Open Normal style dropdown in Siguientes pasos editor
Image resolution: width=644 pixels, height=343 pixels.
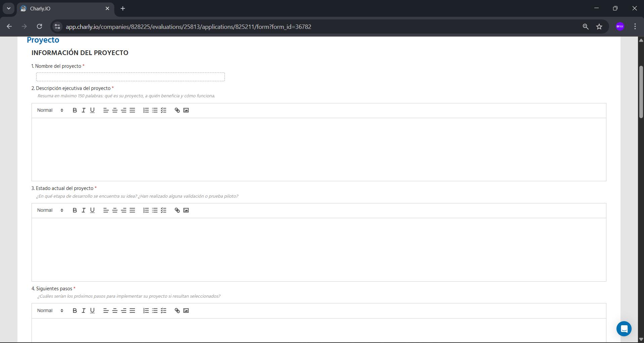click(50, 310)
